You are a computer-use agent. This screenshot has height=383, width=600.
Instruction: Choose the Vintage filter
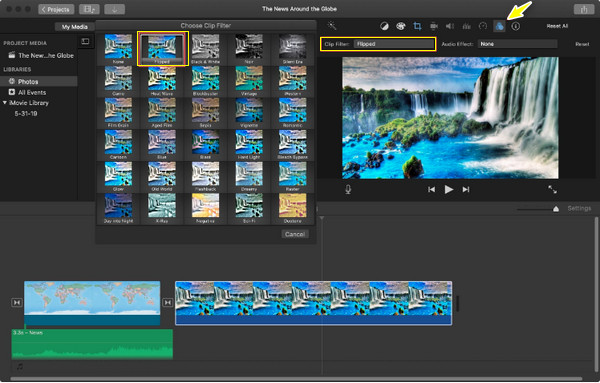(x=249, y=81)
